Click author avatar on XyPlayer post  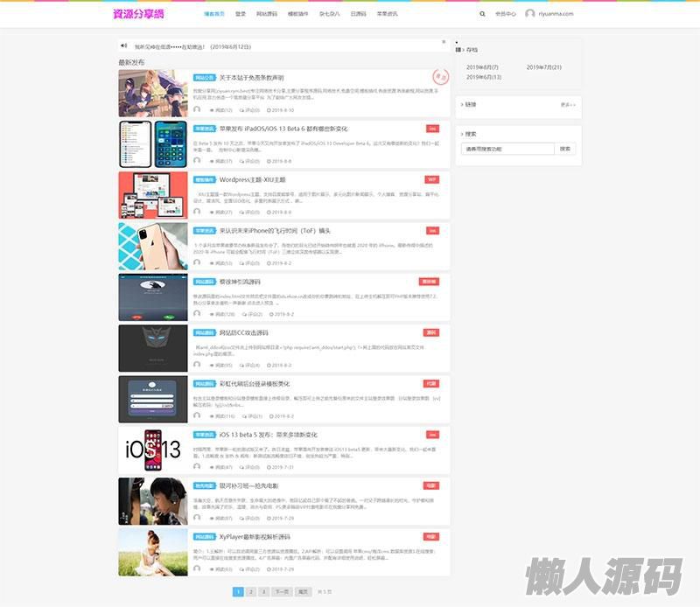[x=197, y=569]
